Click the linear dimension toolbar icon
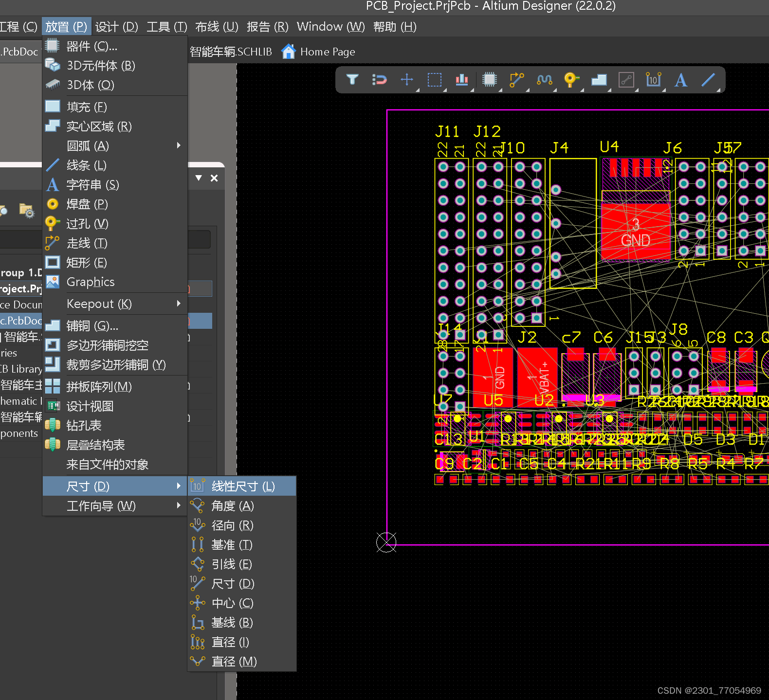The image size is (769, 700). click(x=654, y=79)
